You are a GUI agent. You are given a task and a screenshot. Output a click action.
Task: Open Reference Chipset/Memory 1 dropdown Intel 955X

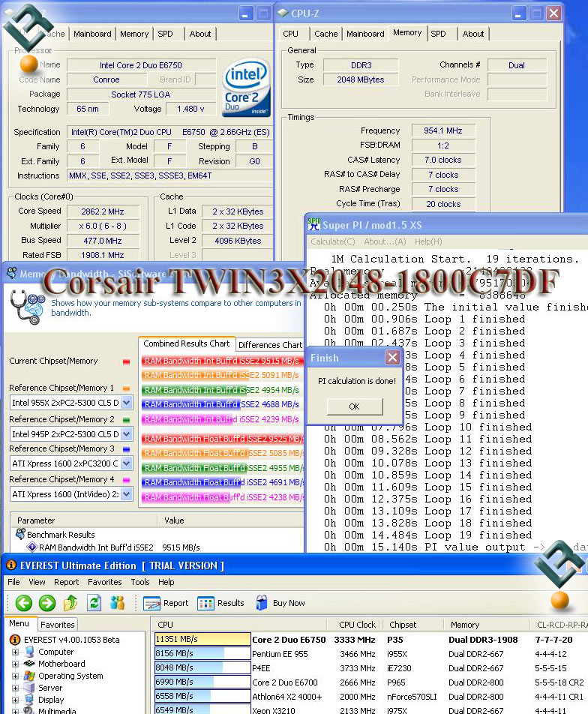tap(127, 403)
